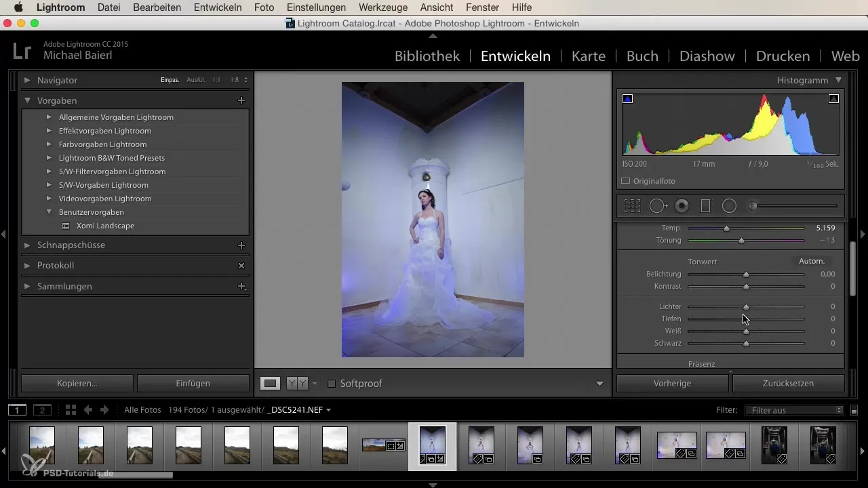The width and height of the screenshot is (868, 488).
Task: Hide the bottom filmstrip panel
Action: tap(433, 485)
